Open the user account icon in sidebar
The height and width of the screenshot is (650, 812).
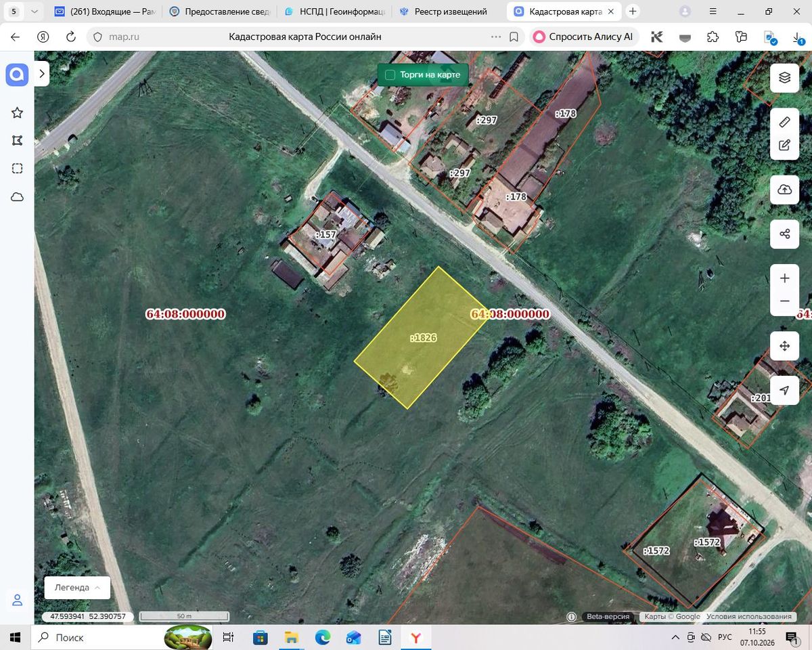point(18,601)
